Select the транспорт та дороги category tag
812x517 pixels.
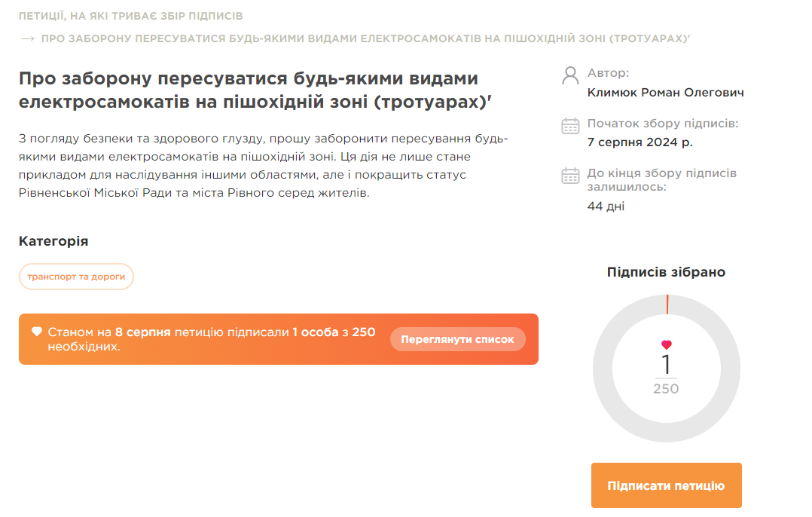pos(76,277)
